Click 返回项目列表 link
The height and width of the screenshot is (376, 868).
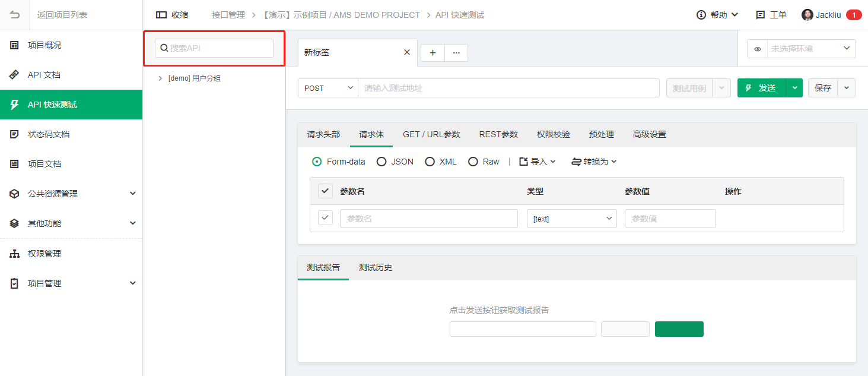tap(62, 15)
